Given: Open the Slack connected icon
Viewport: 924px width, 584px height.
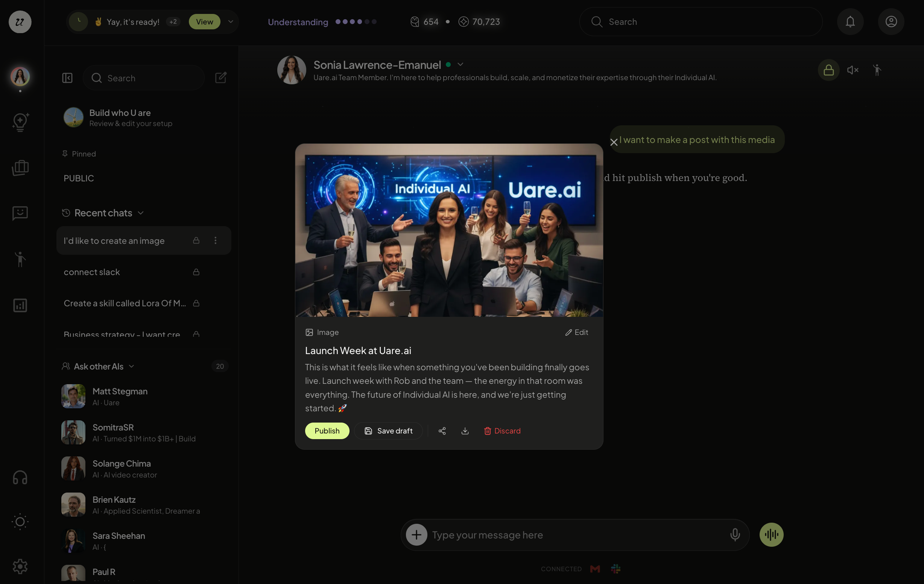Looking at the screenshot, I should [x=615, y=569].
